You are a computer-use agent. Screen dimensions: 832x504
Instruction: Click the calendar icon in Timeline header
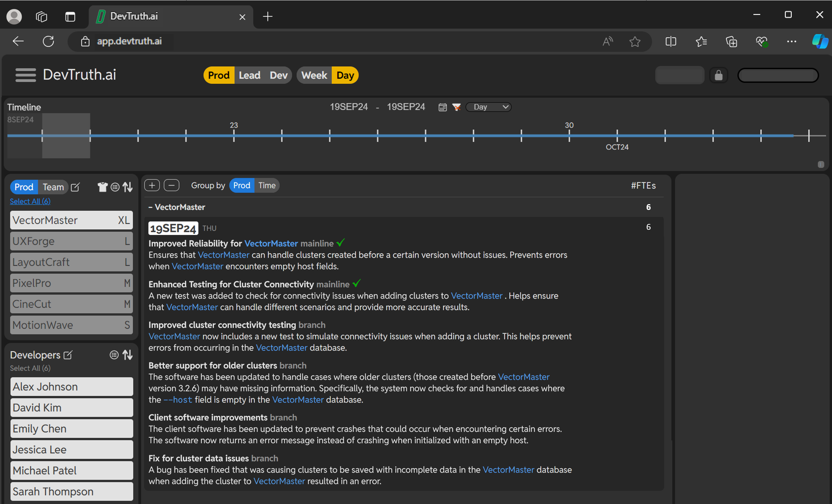442,107
